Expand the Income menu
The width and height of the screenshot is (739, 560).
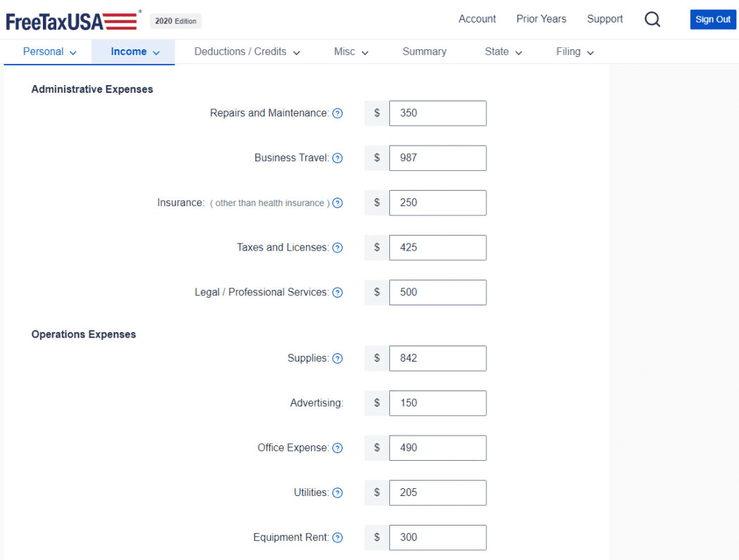click(x=135, y=52)
